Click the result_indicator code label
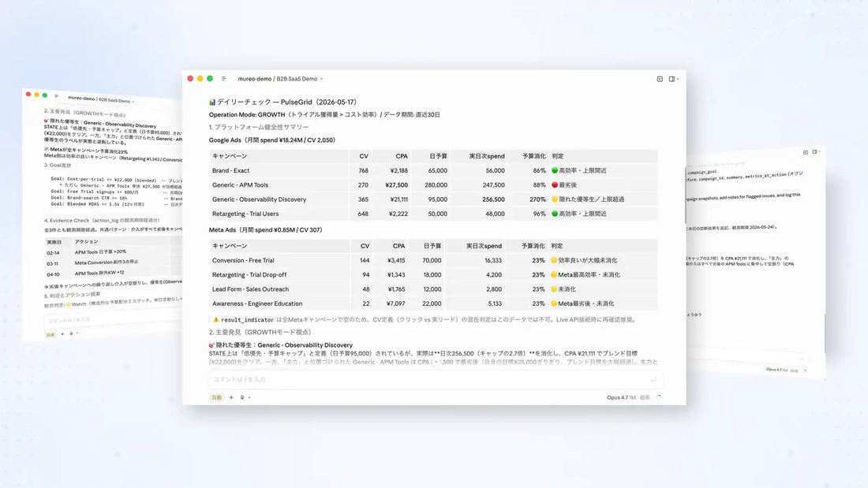 pyautogui.click(x=248, y=320)
